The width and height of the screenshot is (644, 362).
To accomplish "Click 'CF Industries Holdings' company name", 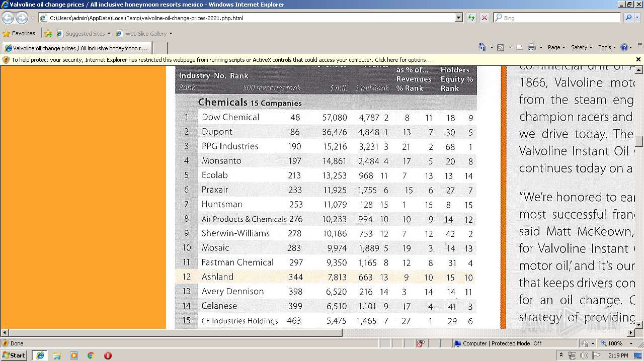I will click(239, 321).
